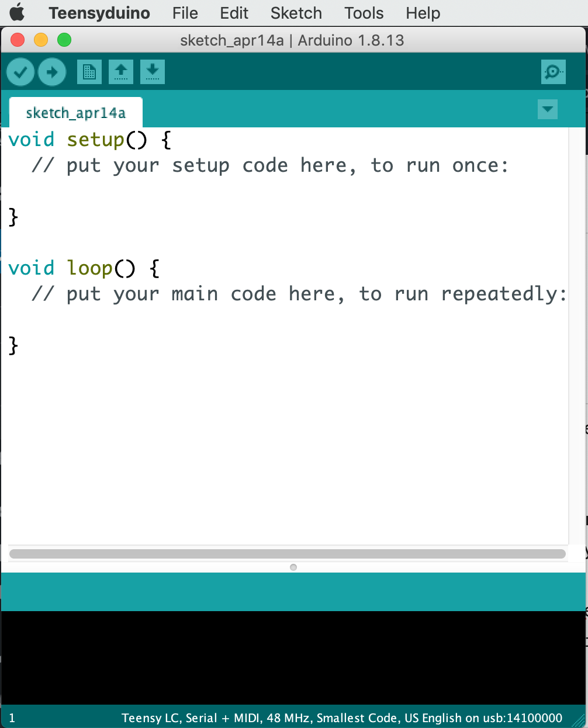
Task: Click the 'void loop() {' line
Action: (84, 269)
